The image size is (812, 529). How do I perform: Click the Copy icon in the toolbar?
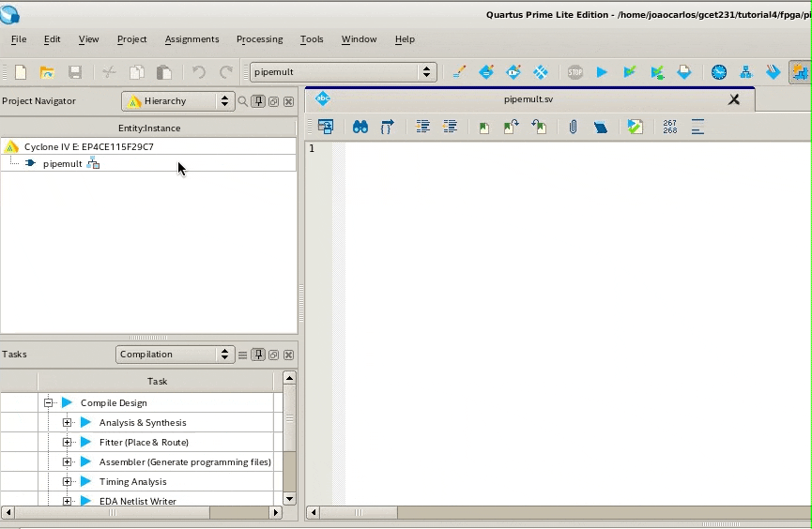[137, 72]
